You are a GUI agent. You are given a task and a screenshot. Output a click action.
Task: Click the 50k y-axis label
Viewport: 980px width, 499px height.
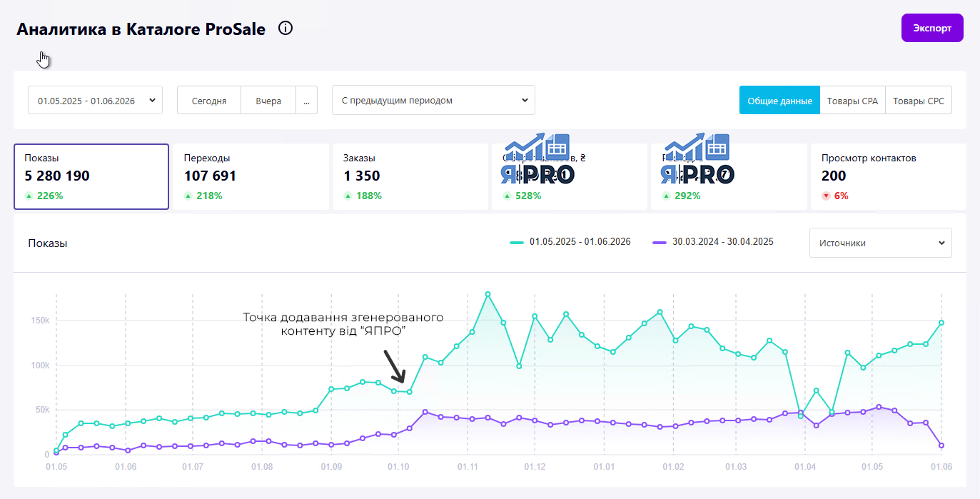tap(41, 410)
